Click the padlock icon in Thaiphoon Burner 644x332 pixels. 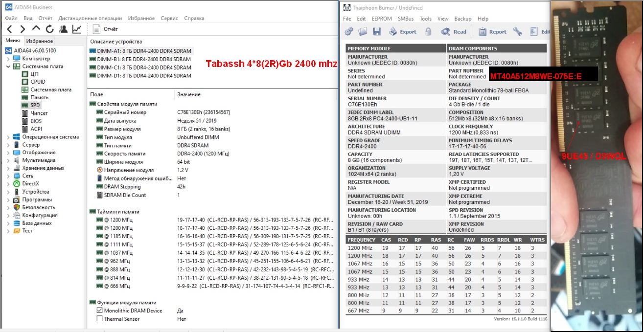point(428,32)
